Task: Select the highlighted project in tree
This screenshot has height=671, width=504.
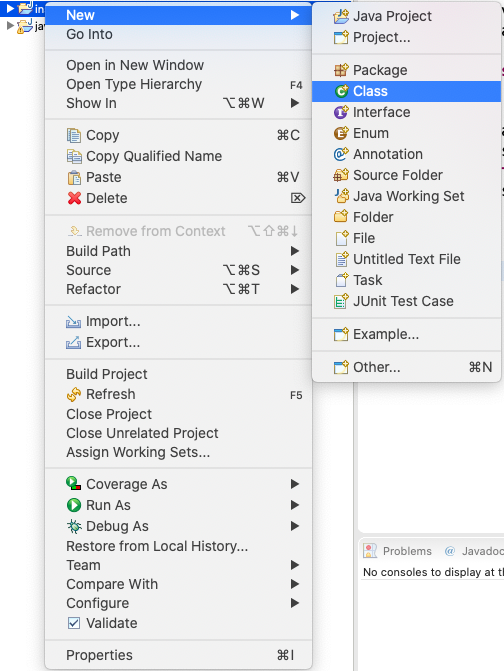Action: (22, 8)
